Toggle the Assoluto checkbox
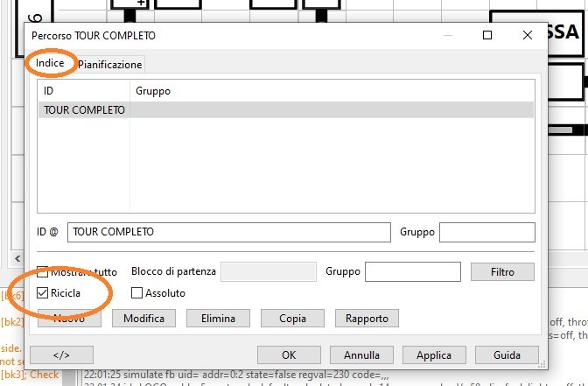 136,293
